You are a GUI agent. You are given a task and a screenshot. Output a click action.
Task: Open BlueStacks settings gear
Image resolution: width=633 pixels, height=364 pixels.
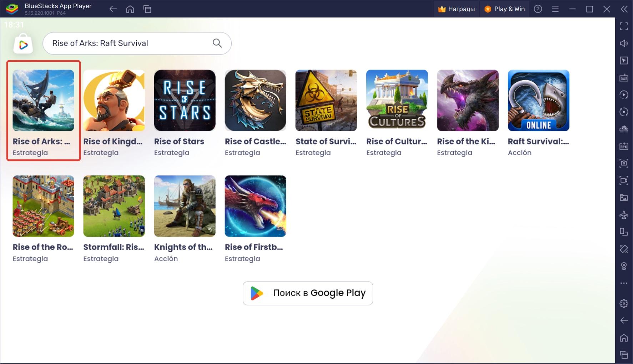pos(624,303)
